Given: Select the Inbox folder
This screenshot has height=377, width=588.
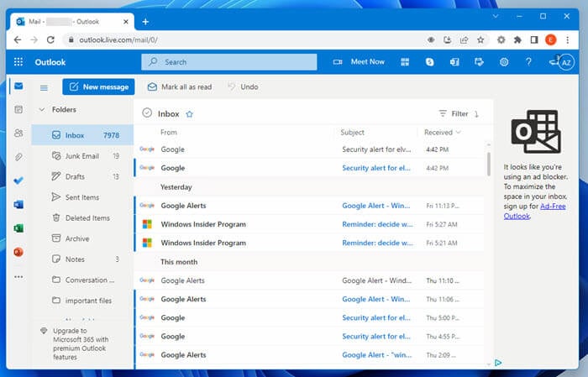Looking at the screenshot, I should 82,135.
